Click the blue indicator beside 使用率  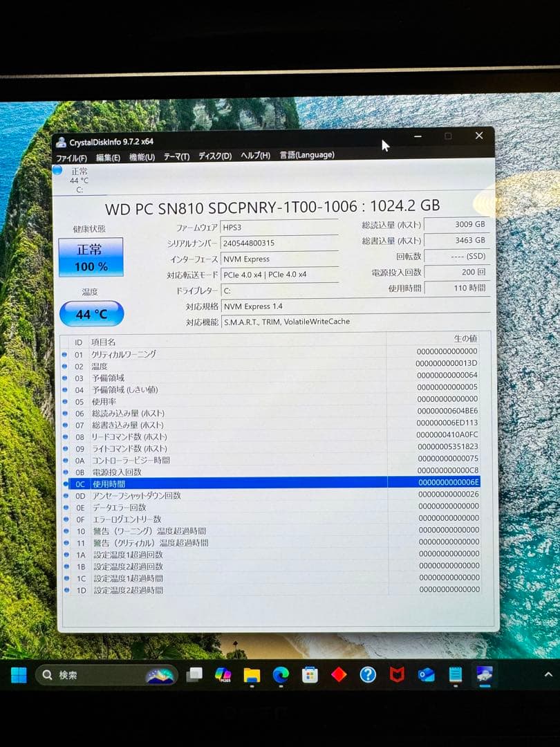[x=65, y=401]
